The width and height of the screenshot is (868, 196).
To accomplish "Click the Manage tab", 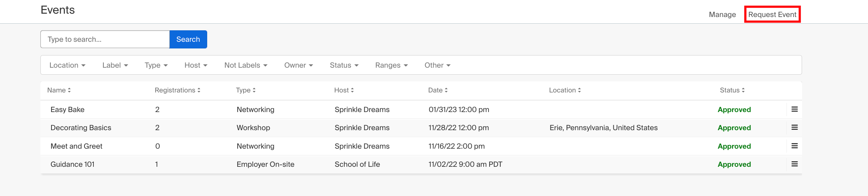I will [x=722, y=14].
